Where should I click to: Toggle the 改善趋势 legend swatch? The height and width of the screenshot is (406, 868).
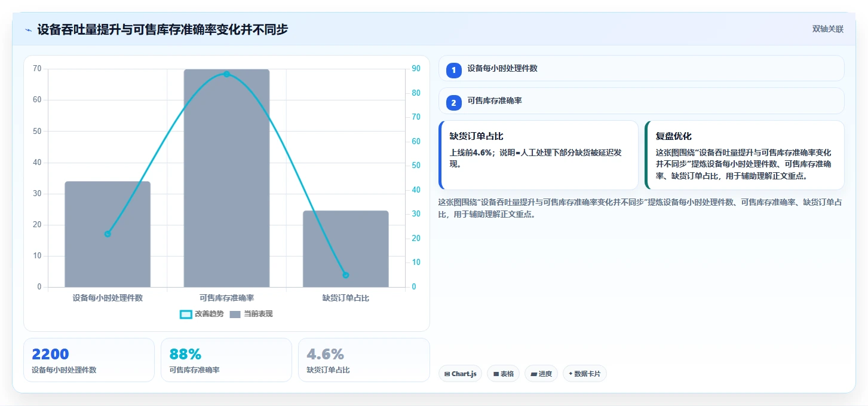pyautogui.click(x=186, y=314)
